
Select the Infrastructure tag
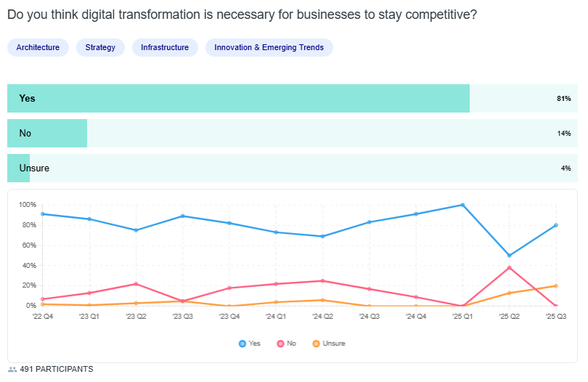click(165, 47)
